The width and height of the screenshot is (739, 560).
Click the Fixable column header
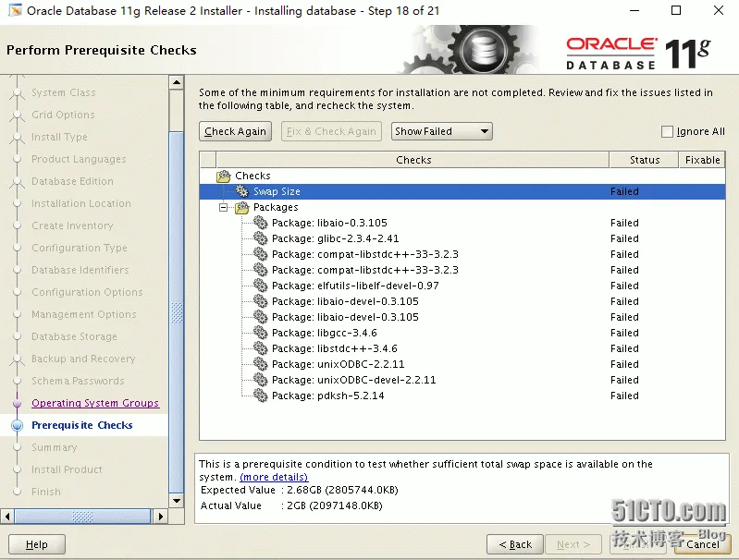point(702,160)
